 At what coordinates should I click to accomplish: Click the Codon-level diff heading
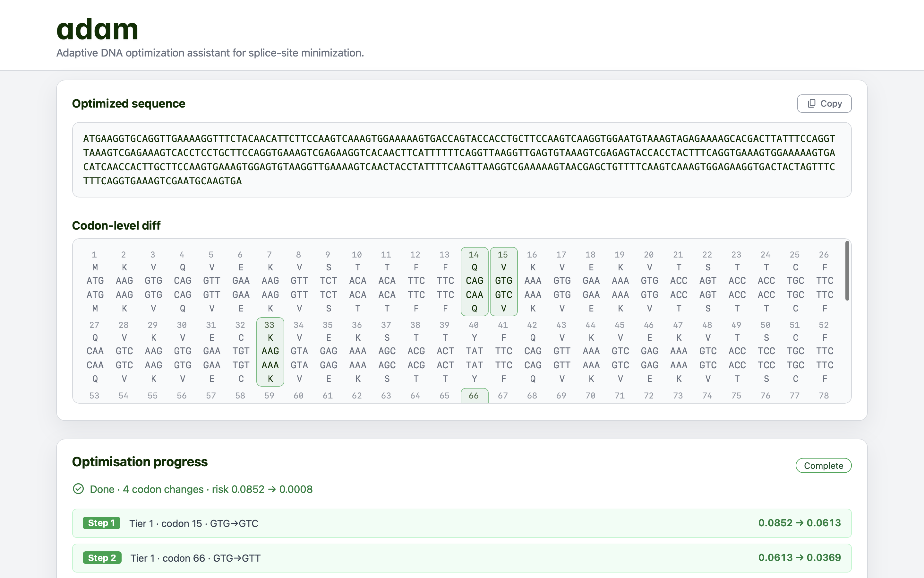(116, 225)
